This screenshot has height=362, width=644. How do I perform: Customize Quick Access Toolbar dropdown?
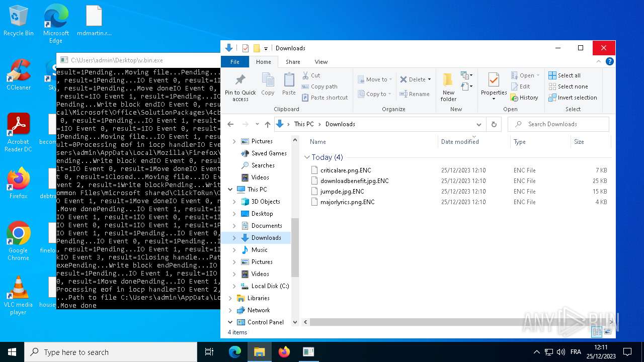point(266,48)
